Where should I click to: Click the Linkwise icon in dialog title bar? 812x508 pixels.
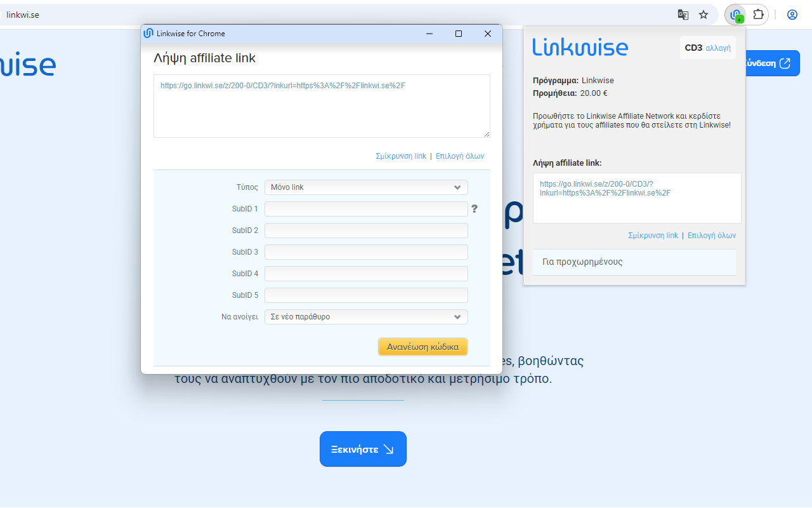[148, 34]
